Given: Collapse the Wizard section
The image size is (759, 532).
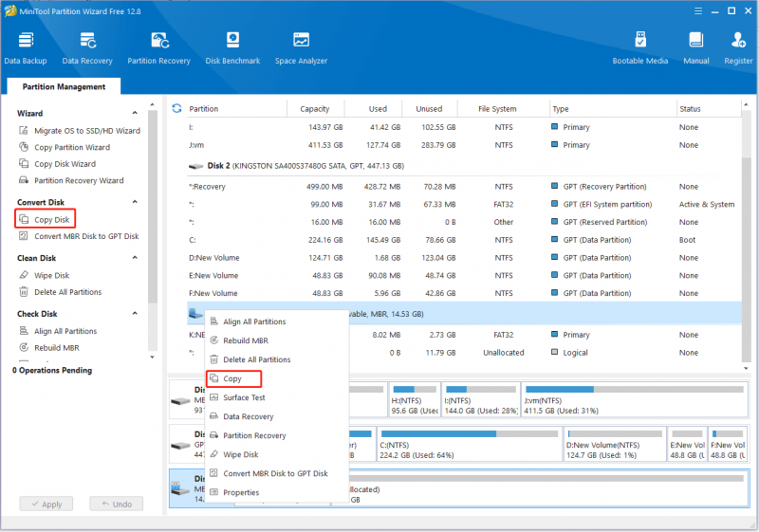Looking at the screenshot, I should 135,113.
